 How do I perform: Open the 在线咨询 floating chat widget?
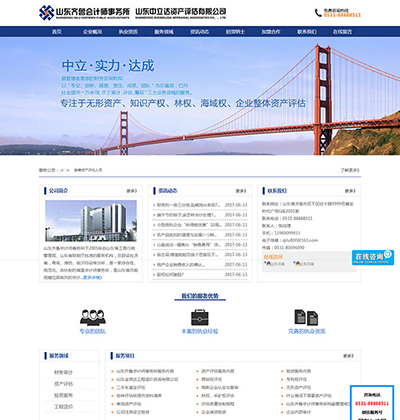pos(373,257)
